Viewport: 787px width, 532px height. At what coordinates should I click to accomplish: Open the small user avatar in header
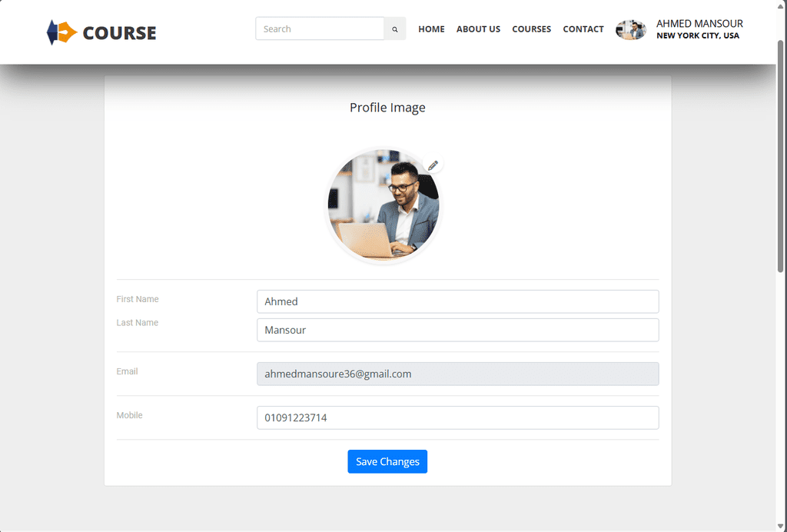[x=631, y=30]
